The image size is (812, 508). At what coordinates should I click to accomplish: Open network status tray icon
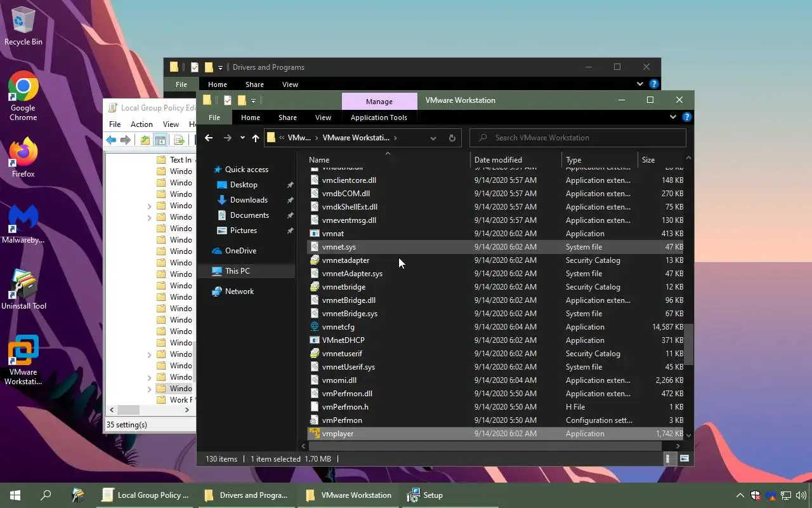click(x=786, y=495)
